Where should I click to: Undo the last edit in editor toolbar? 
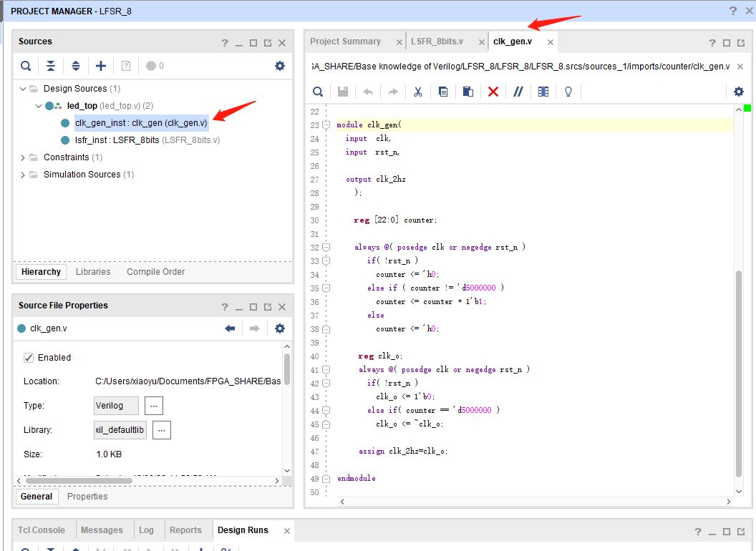pyautogui.click(x=368, y=92)
